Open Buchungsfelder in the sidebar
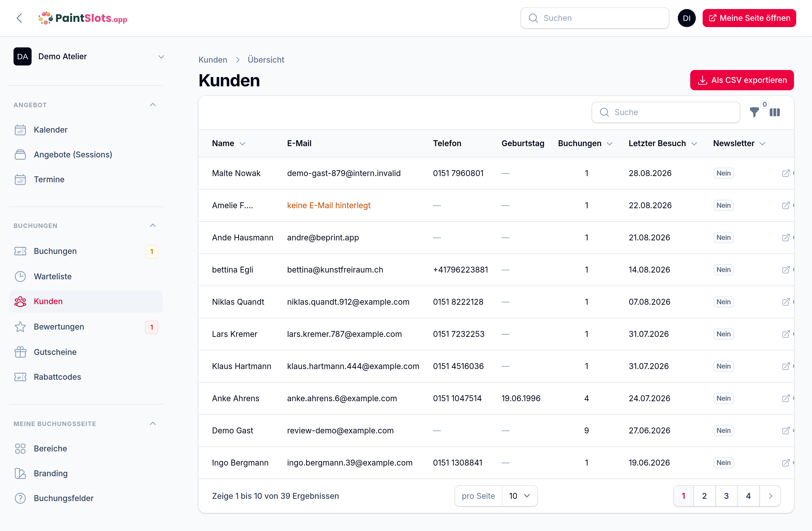This screenshot has width=812, height=531. click(86, 498)
